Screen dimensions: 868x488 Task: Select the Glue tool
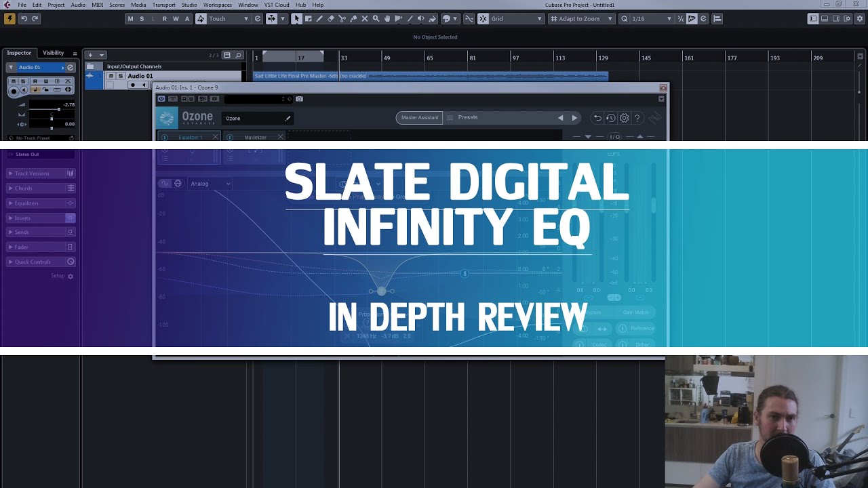353,18
